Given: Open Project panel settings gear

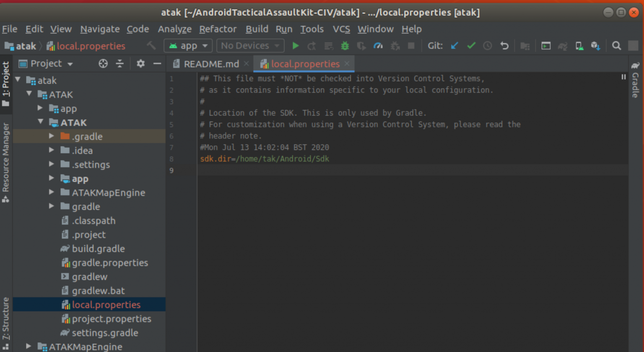Looking at the screenshot, I should [140, 63].
